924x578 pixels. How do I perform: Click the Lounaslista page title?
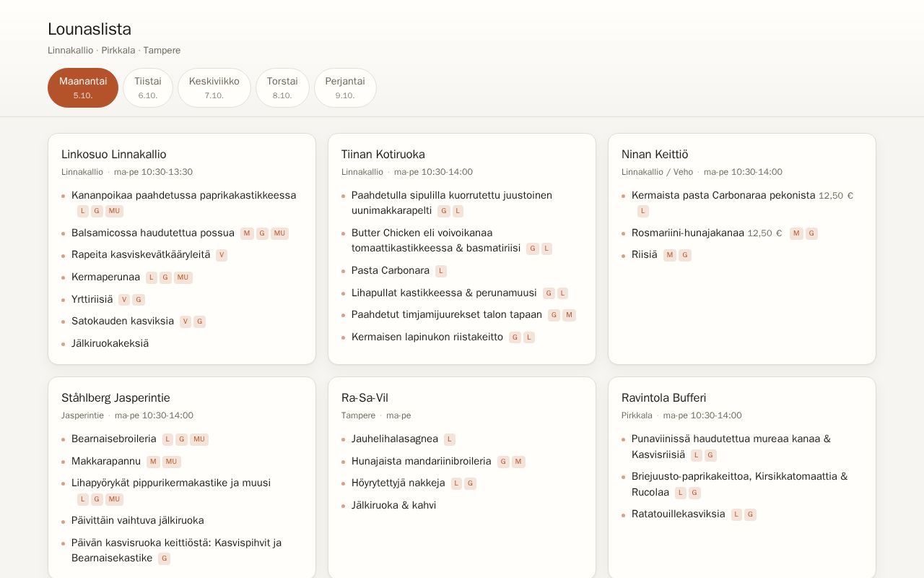click(x=90, y=29)
